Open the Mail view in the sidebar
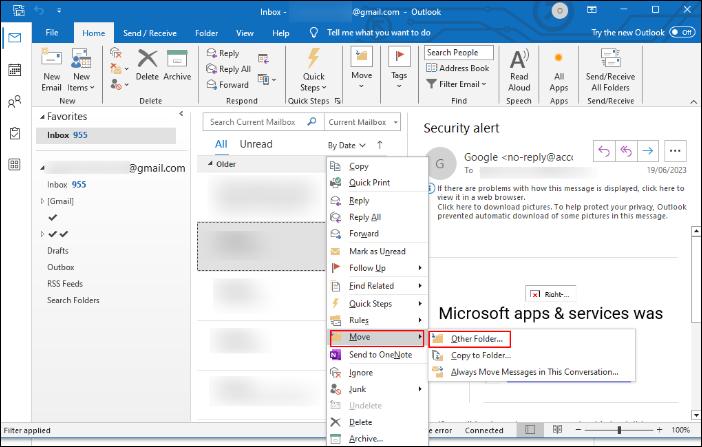 click(x=14, y=38)
